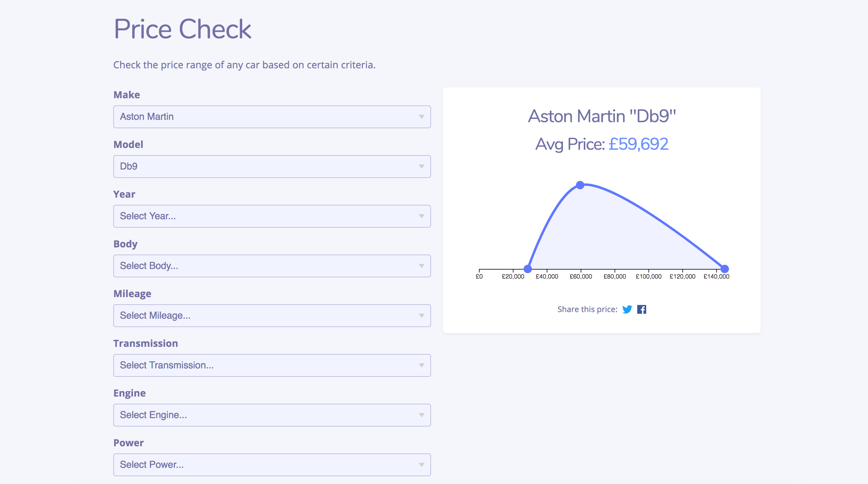Open the Select Year dropdown

[272, 216]
